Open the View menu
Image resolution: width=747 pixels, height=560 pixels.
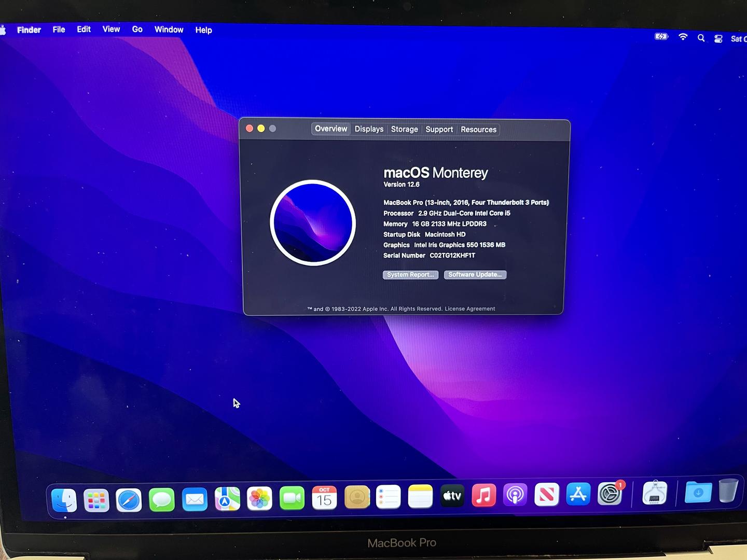(x=112, y=29)
